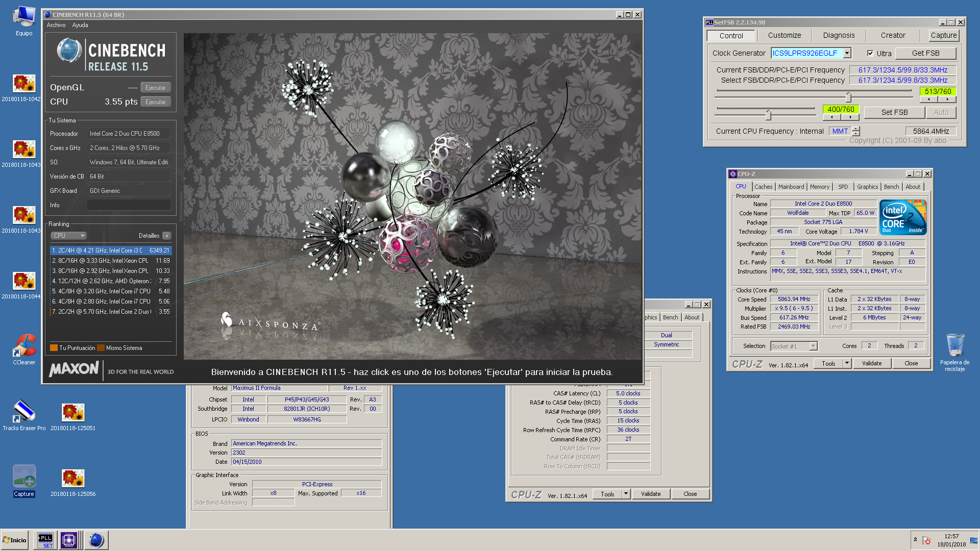Open the CPU ranking filter dropdown
This screenshot has width=980, height=551.
pyautogui.click(x=69, y=236)
